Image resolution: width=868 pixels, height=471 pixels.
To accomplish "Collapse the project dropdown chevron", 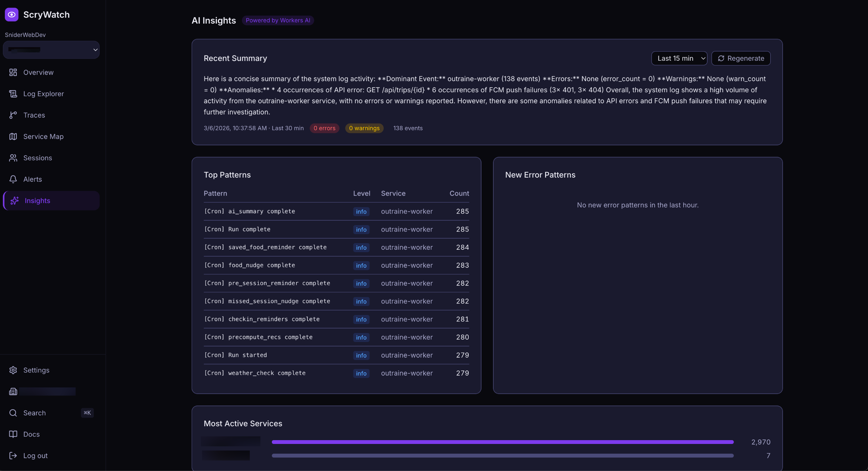I will [x=95, y=50].
